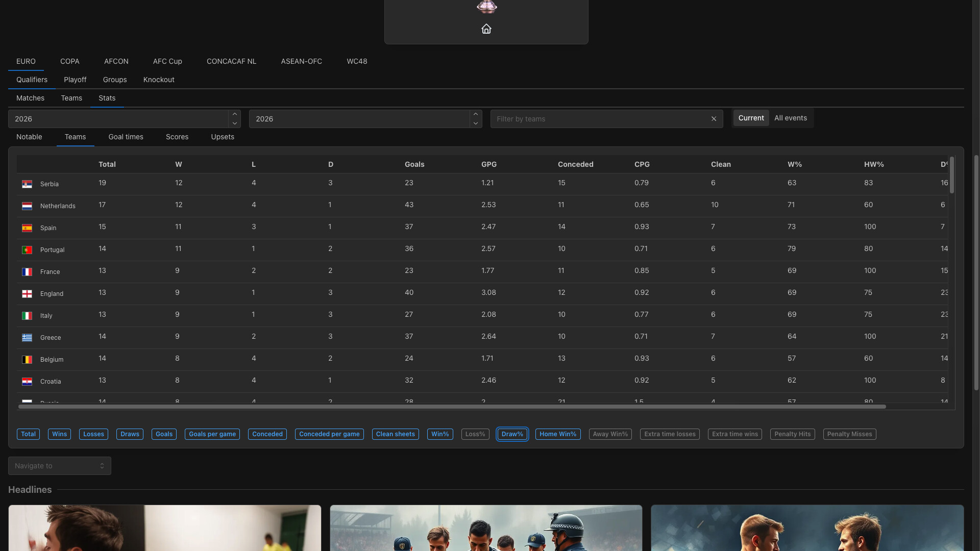Open the Scores tab
Image resolution: width=980 pixels, height=551 pixels.
pos(177,137)
